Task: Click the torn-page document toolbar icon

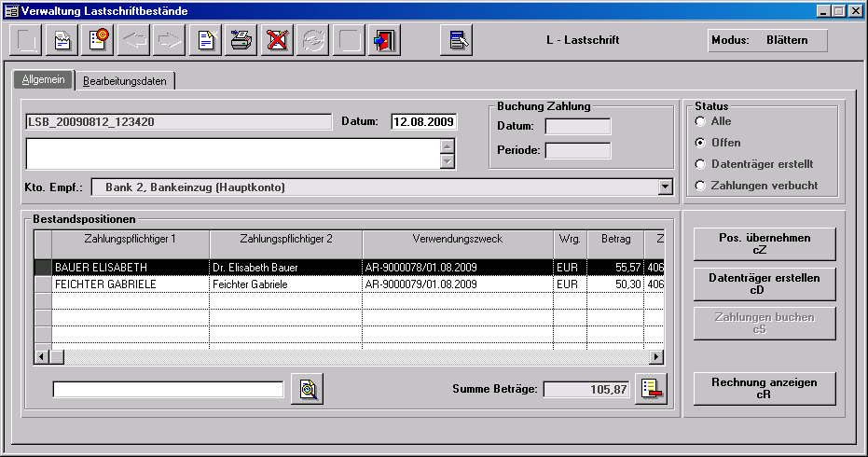Action: (62, 41)
